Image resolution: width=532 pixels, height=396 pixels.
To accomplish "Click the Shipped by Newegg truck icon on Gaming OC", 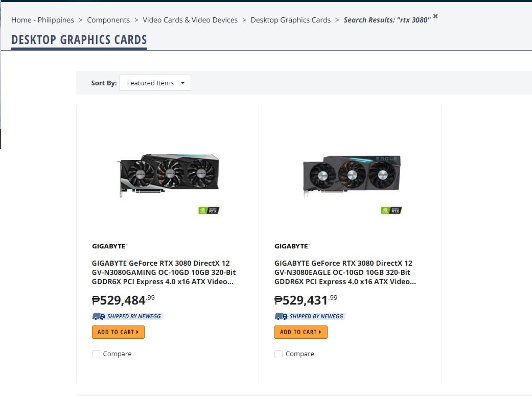I will [98, 316].
